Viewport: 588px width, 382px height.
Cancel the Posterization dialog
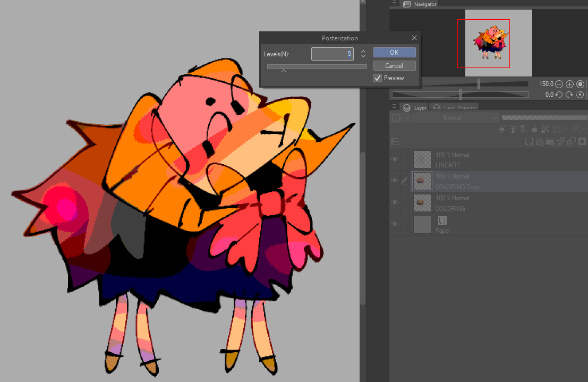pyautogui.click(x=394, y=66)
